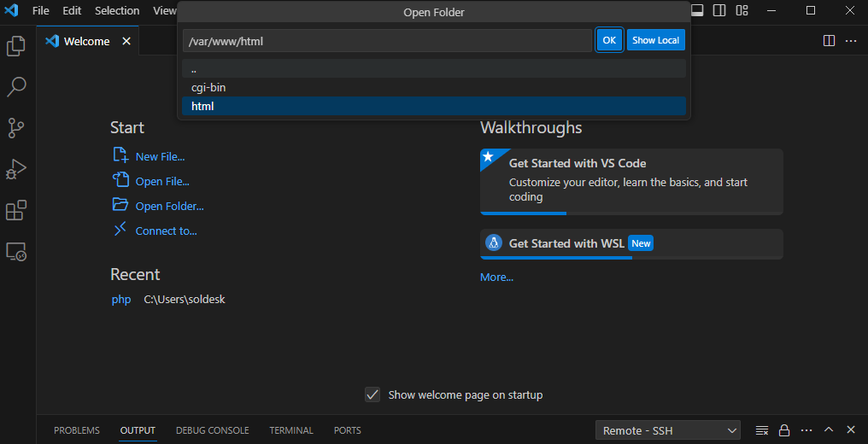
Task: Toggle Show welcome page on startup checkbox
Action: coord(372,394)
